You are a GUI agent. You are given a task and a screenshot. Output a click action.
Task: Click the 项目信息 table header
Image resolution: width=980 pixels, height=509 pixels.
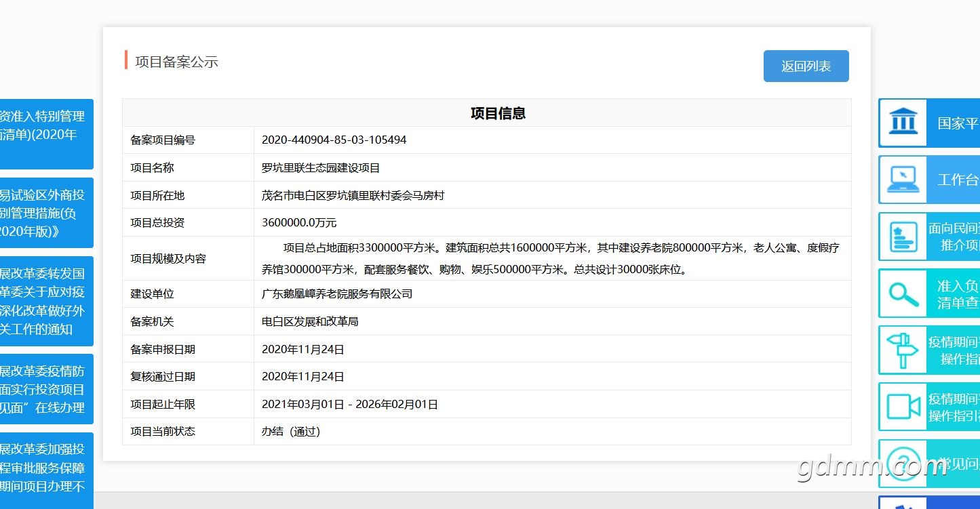(498, 113)
